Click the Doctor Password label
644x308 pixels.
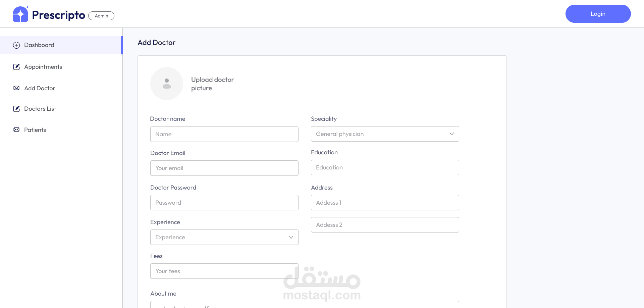click(173, 188)
